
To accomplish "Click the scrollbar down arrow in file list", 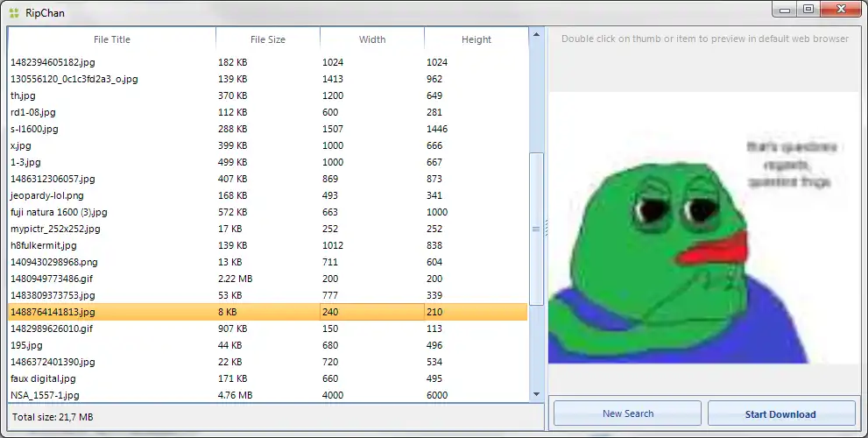I will (x=536, y=394).
